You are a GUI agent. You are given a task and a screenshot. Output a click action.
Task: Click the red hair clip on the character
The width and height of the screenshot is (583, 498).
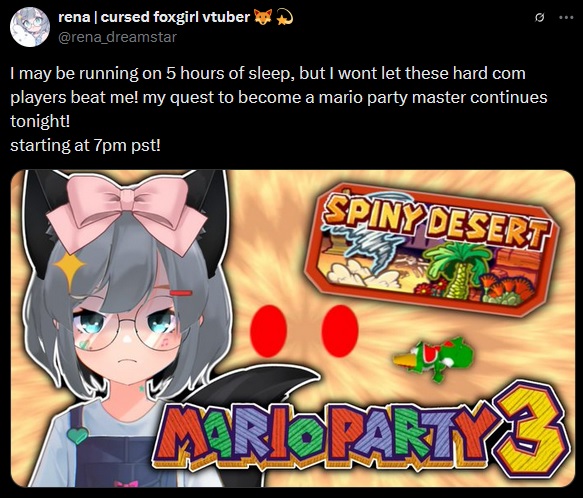point(181,293)
